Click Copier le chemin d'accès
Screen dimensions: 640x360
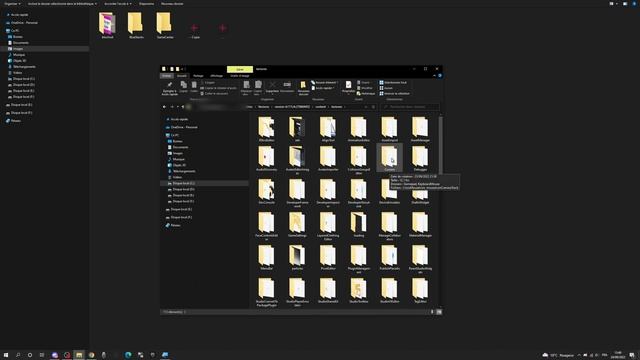pos(219,88)
